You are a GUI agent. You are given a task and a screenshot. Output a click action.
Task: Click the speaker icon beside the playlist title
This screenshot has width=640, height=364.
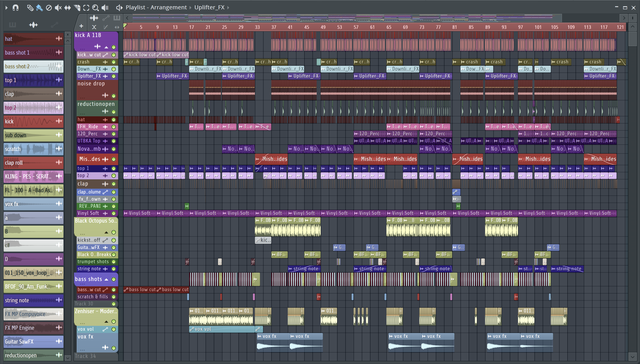(x=119, y=8)
